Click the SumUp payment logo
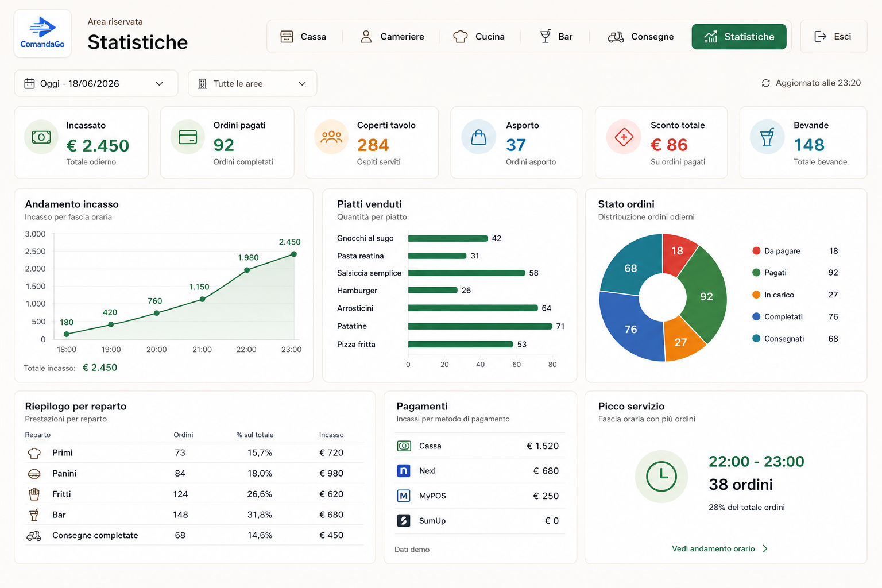Screen dimensions: 882x588 tap(404, 520)
